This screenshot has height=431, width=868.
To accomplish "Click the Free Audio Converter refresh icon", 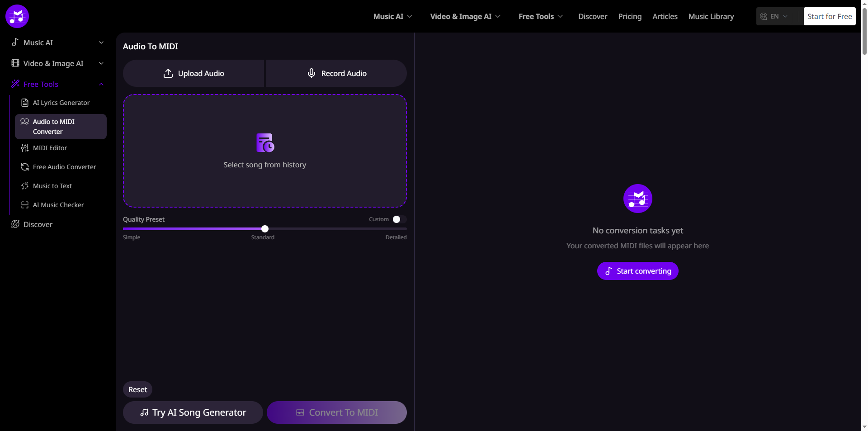I will (x=25, y=167).
